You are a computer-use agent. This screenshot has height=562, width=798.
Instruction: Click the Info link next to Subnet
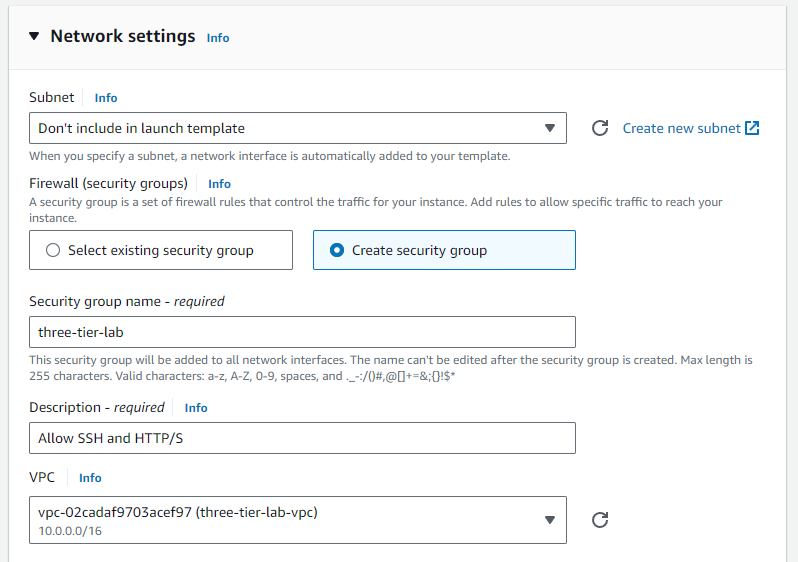click(x=106, y=98)
